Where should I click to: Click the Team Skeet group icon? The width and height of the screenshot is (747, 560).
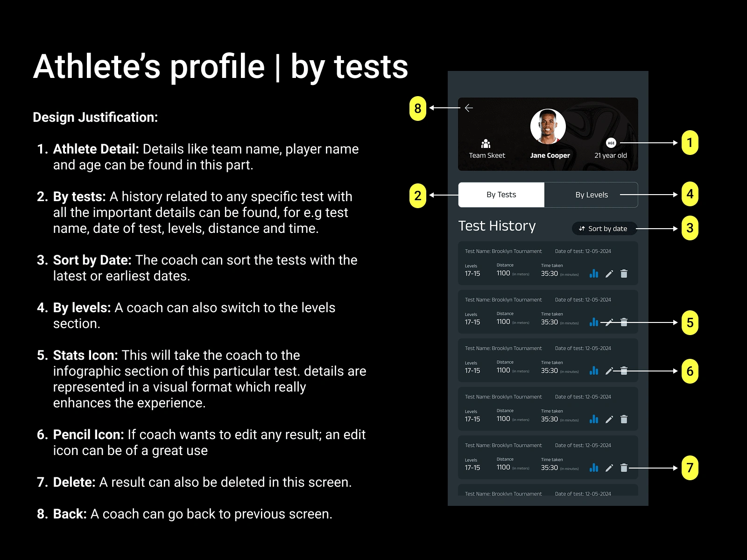486,143
